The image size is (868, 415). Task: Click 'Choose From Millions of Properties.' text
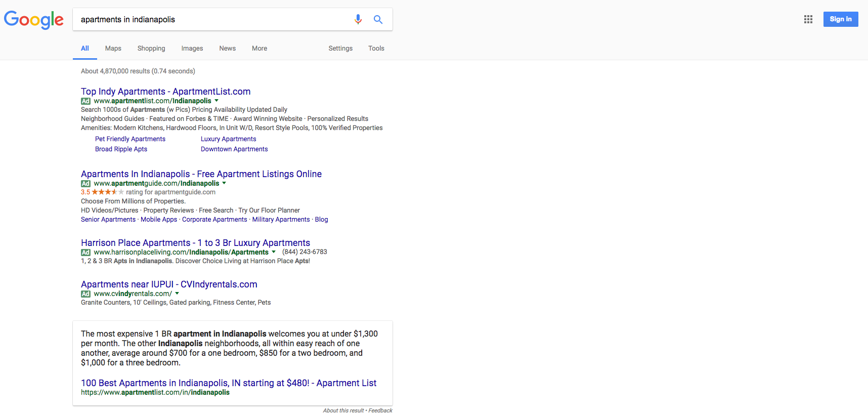tap(133, 201)
